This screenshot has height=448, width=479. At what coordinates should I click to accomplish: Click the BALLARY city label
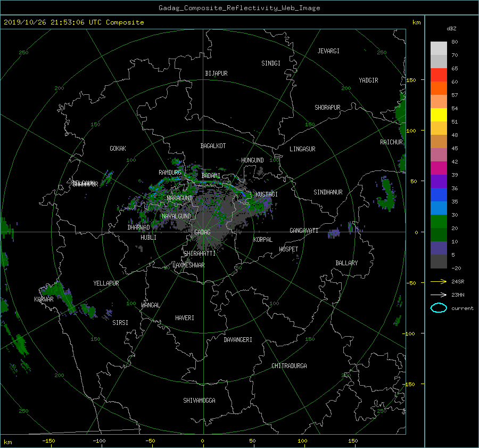click(x=346, y=263)
